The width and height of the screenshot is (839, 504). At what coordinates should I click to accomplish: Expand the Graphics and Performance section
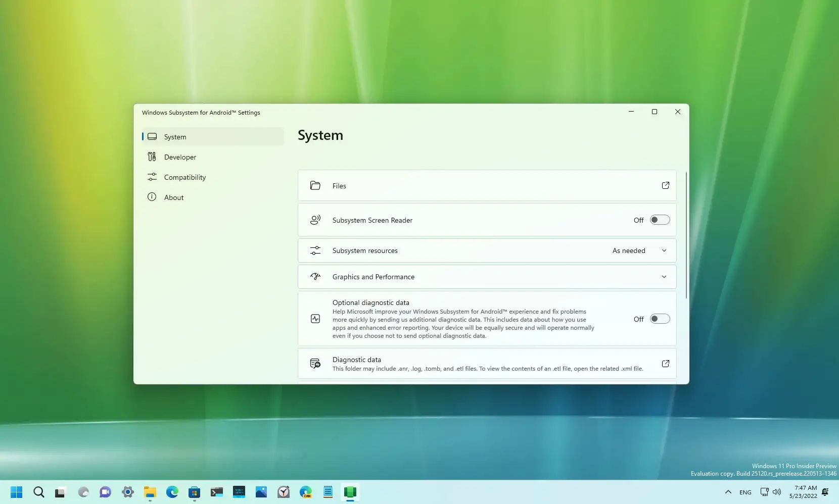click(x=664, y=276)
